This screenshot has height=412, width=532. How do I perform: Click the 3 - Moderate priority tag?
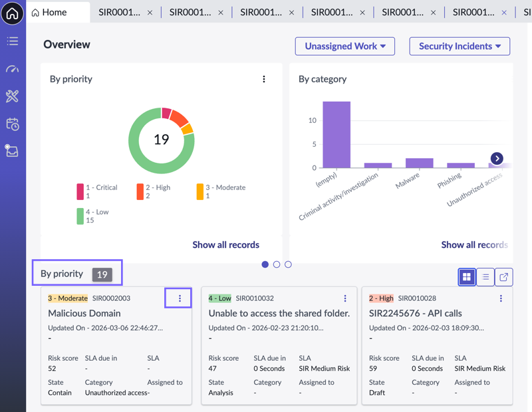click(68, 298)
